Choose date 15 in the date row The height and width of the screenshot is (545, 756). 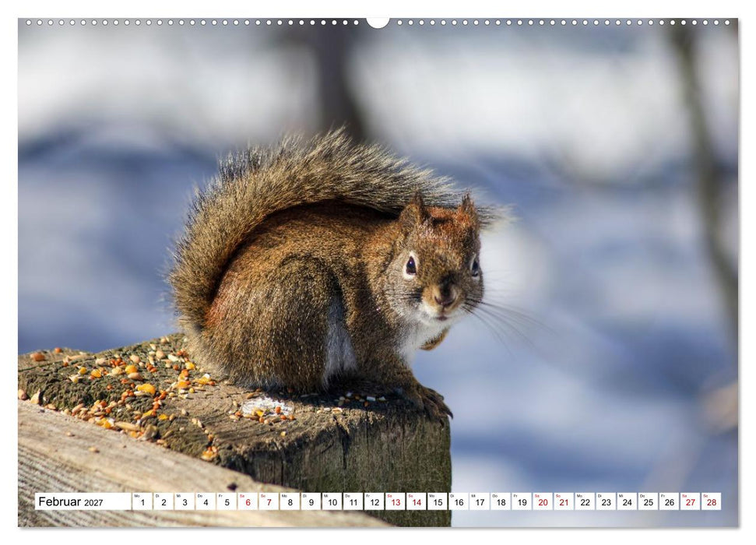pyautogui.click(x=438, y=501)
